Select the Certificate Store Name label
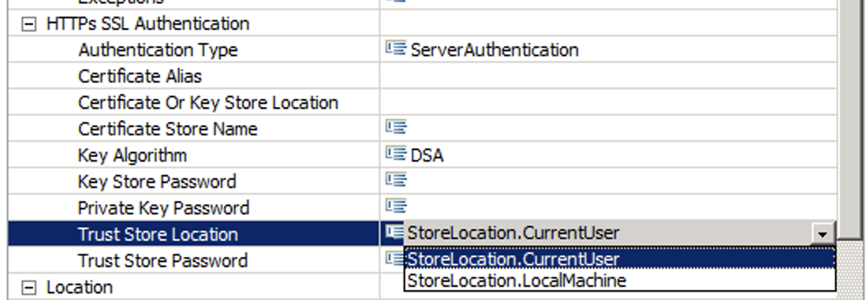The width and height of the screenshot is (868, 300). (x=168, y=129)
